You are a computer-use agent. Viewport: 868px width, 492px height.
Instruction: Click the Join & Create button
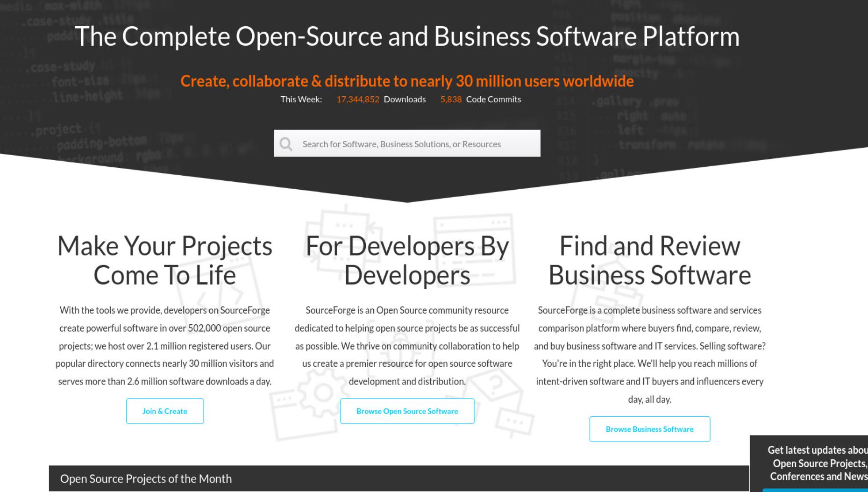(x=165, y=411)
